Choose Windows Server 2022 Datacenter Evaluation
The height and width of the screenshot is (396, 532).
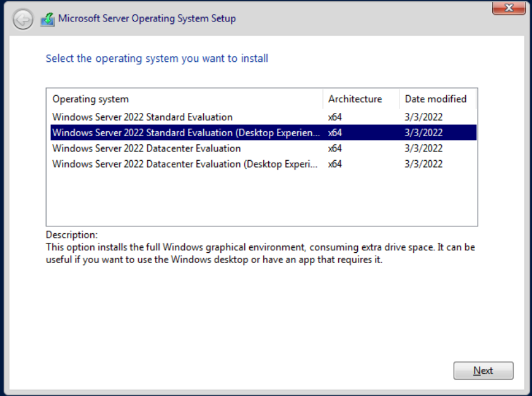tap(146, 148)
